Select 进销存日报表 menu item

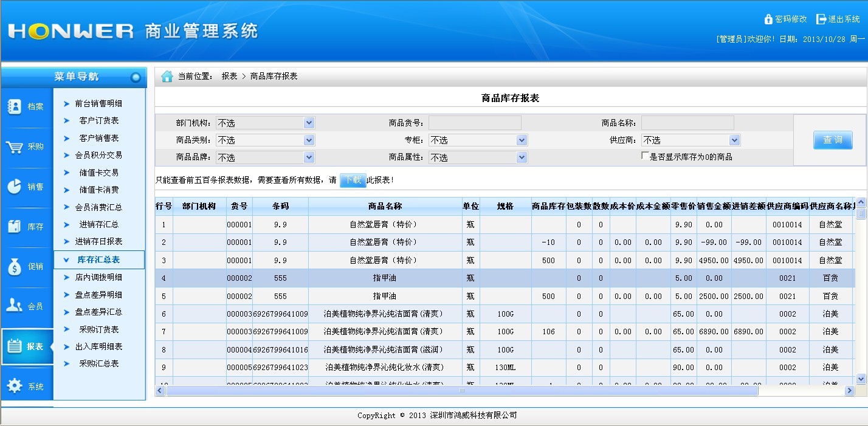tap(98, 241)
